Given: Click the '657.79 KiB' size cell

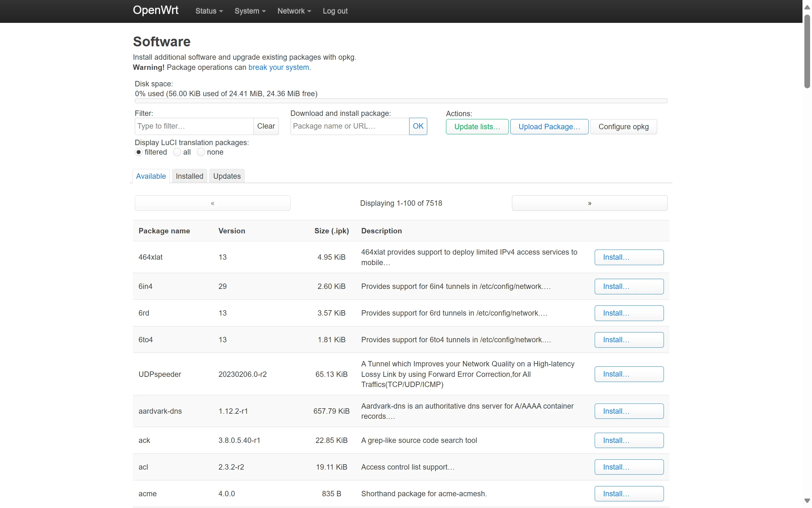Looking at the screenshot, I should coord(331,411).
